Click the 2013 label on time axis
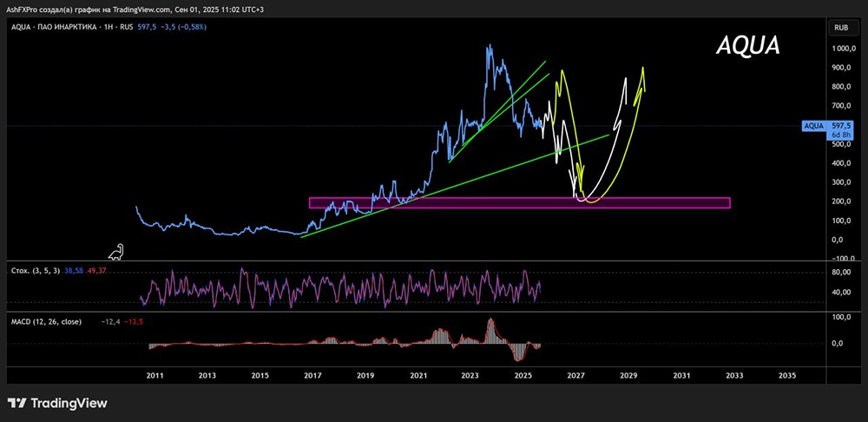Viewport: 868px width, 422px height. tap(207, 375)
